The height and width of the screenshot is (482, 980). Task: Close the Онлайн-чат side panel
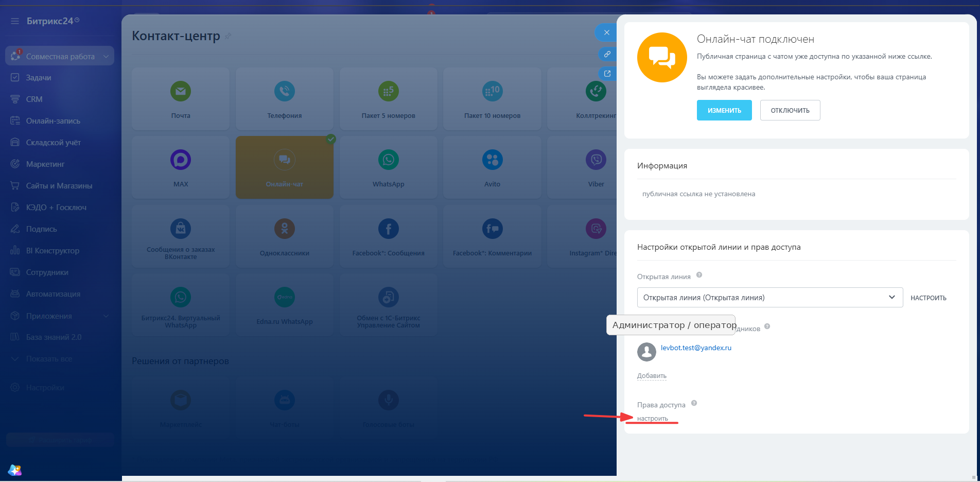coord(606,32)
